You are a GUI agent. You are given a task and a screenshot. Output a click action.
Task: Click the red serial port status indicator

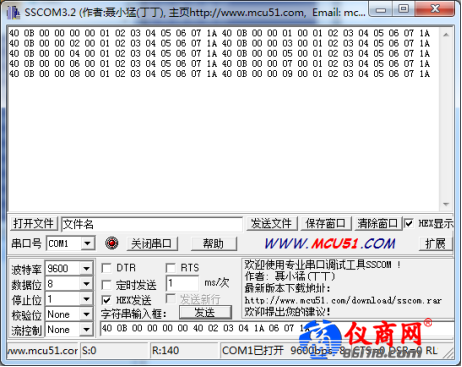click(112, 243)
